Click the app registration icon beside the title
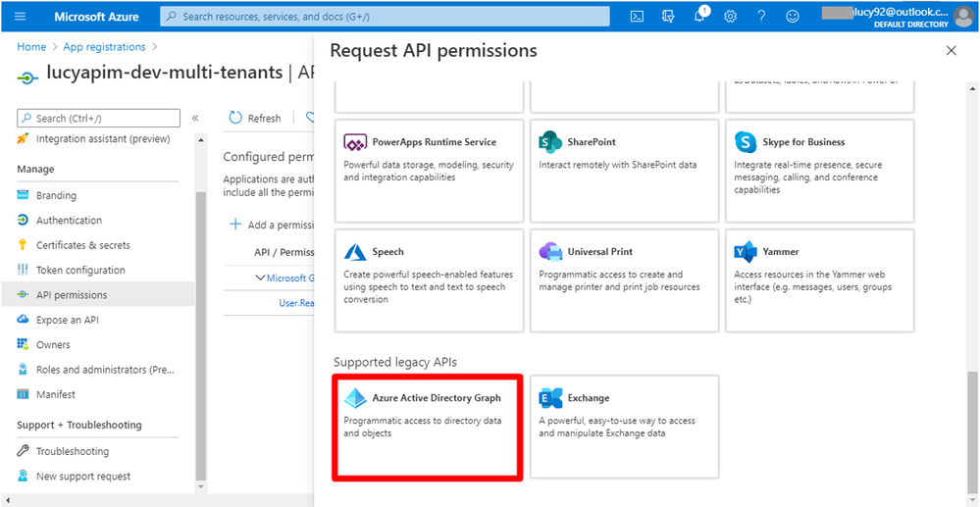Image resolution: width=980 pixels, height=507 pixels. (x=27, y=77)
